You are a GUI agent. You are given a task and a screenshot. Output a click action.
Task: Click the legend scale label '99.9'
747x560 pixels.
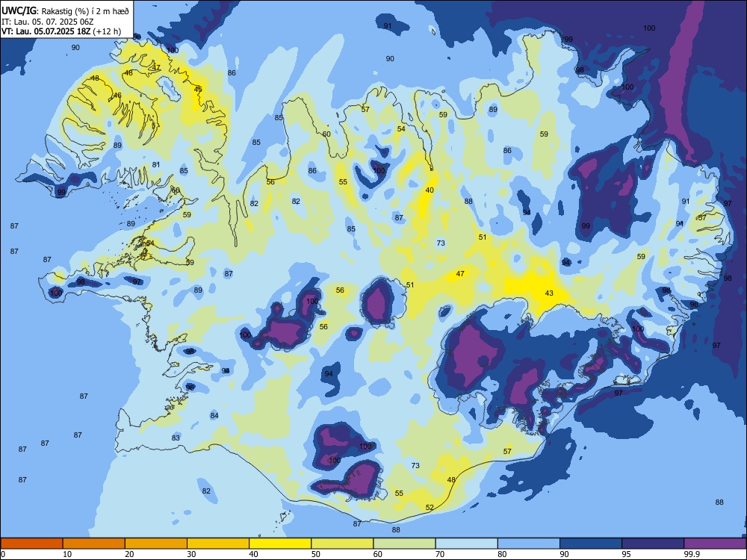692,554
